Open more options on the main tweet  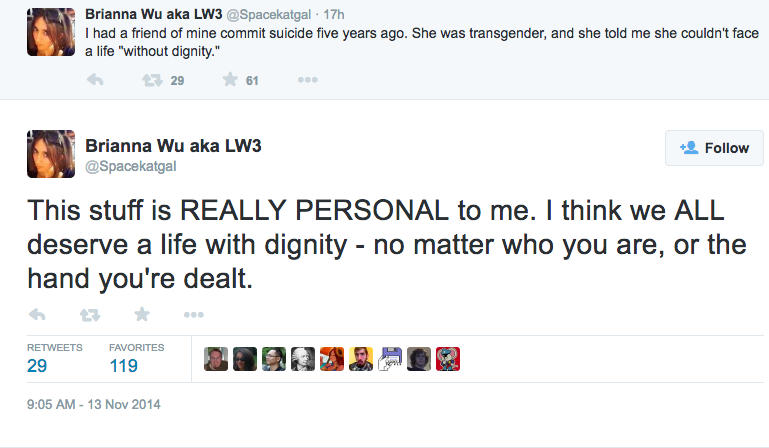[194, 315]
